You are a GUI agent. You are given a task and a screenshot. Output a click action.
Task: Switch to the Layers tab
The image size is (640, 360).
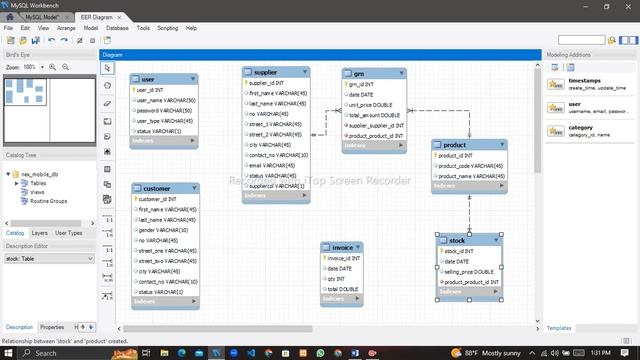[40, 233]
